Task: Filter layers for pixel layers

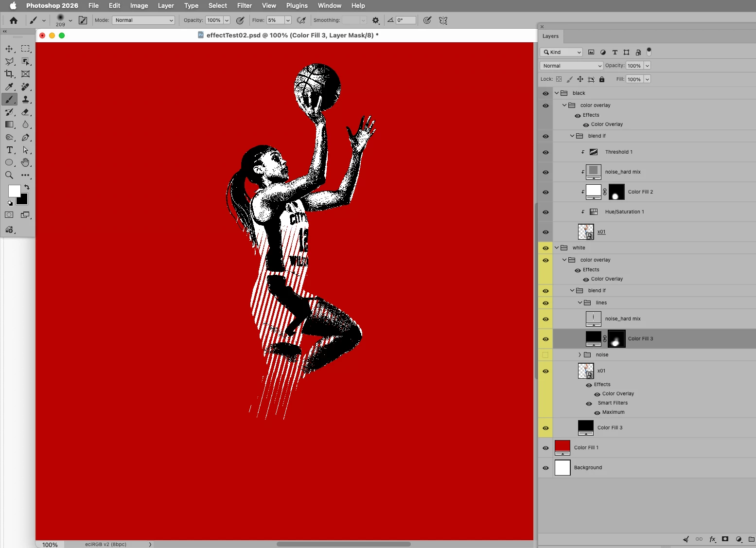Action: tap(591, 52)
